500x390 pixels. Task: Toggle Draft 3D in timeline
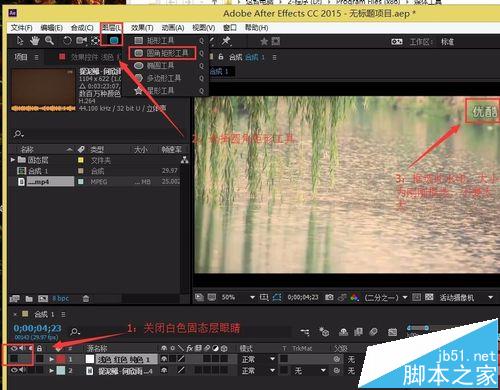click(x=324, y=332)
